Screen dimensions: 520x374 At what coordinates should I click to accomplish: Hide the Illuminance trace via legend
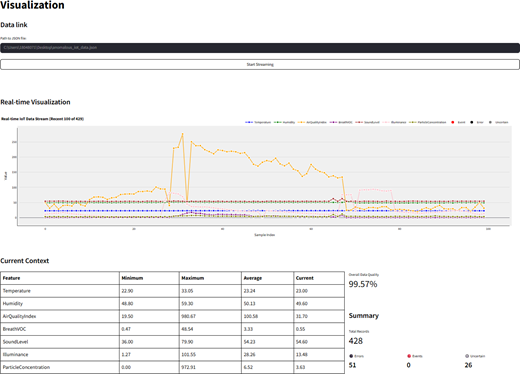coord(394,122)
